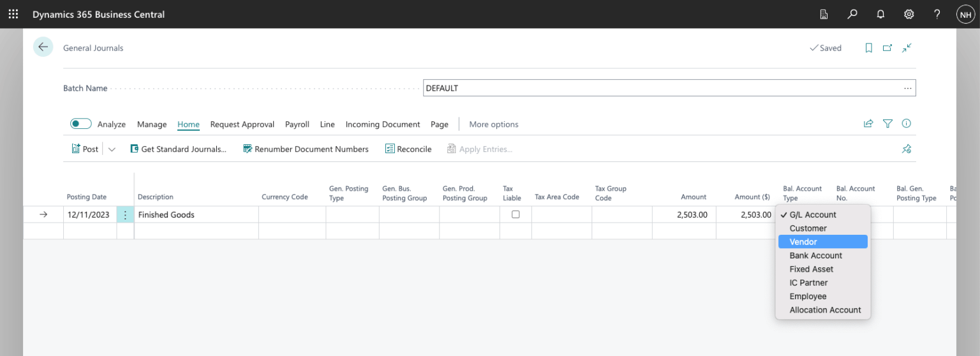
Task: Click Renumber Document Numbers button
Action: (x=306, y=149)
